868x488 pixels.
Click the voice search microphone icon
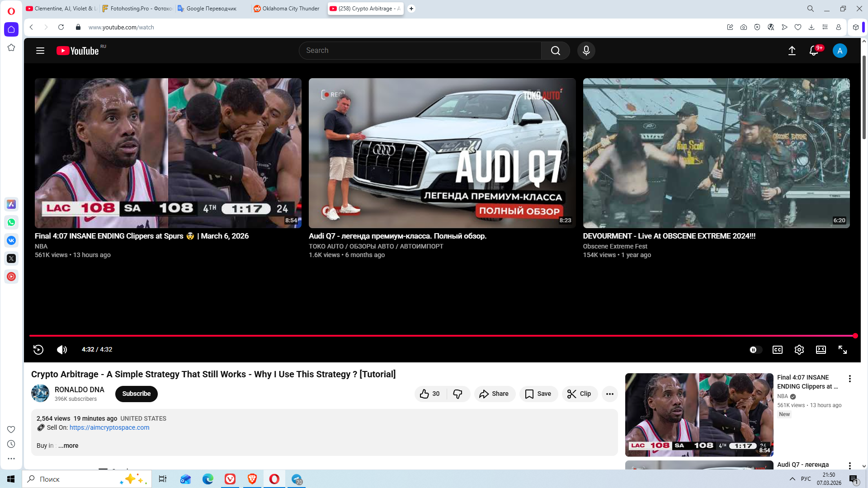586,51
